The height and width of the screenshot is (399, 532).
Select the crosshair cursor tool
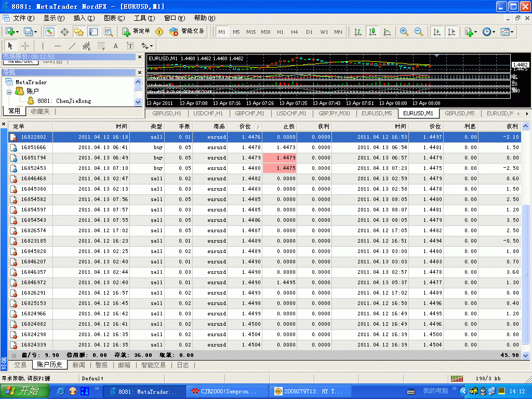[x=25, y=46]
